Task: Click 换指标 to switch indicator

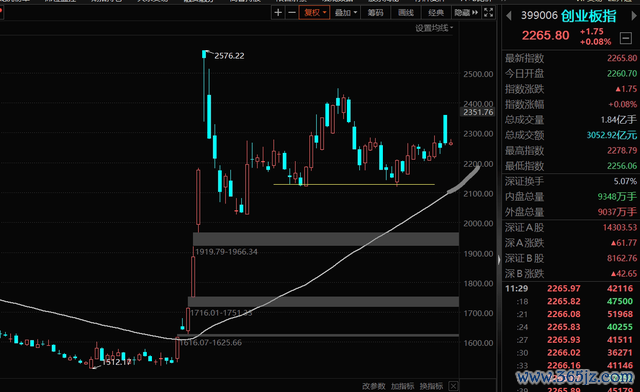Action: pos(431,386)
